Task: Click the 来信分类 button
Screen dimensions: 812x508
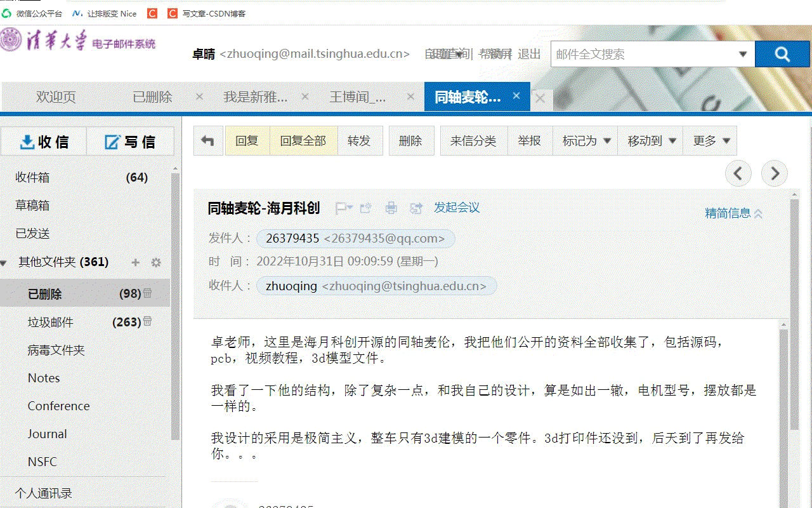Action: click(x=473, y=141)
